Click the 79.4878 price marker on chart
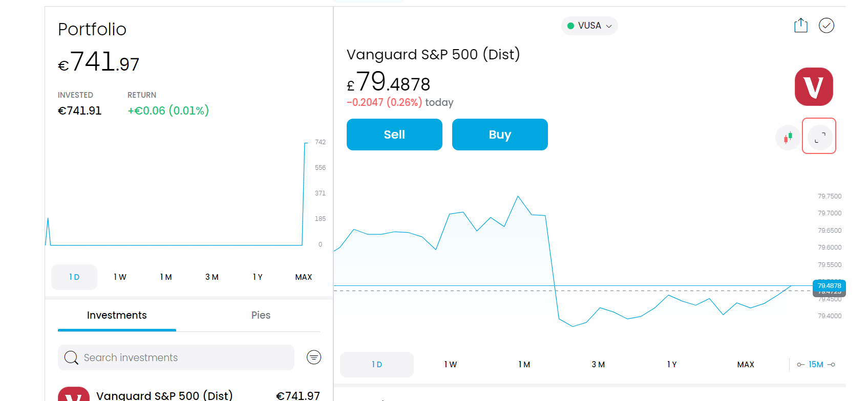Image resolution: width=868 pixels, height=401 pixels. (829, 286)
